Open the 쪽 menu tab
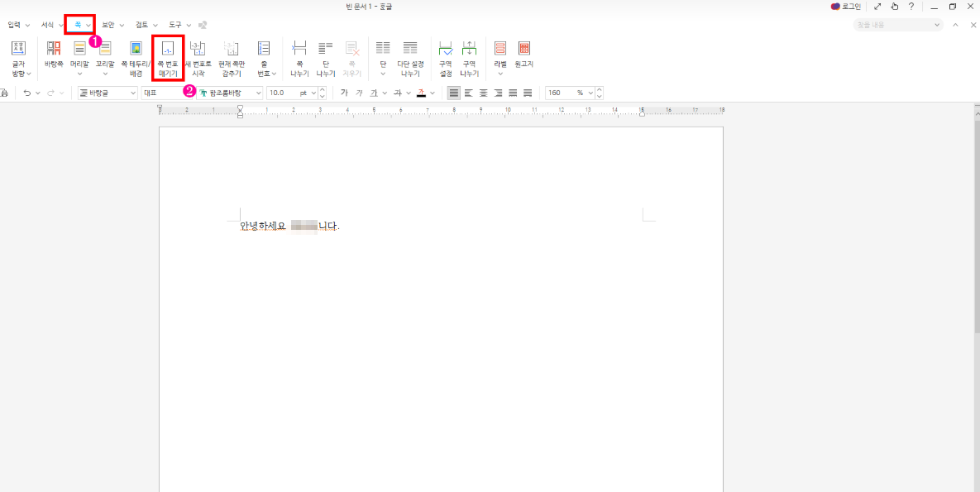This screenshot has height=492, width=980. point(80,25)
